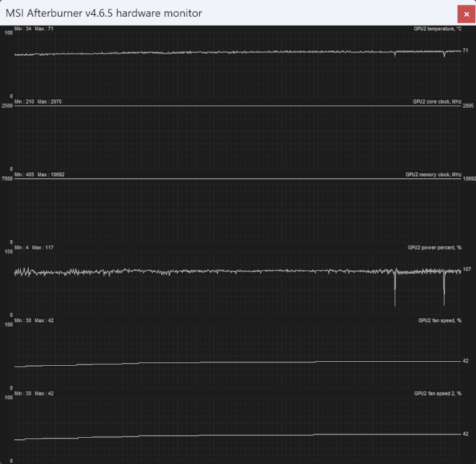
Task: Select the GPU2 memory clock graph label
Action: click(x=433, y=174)
